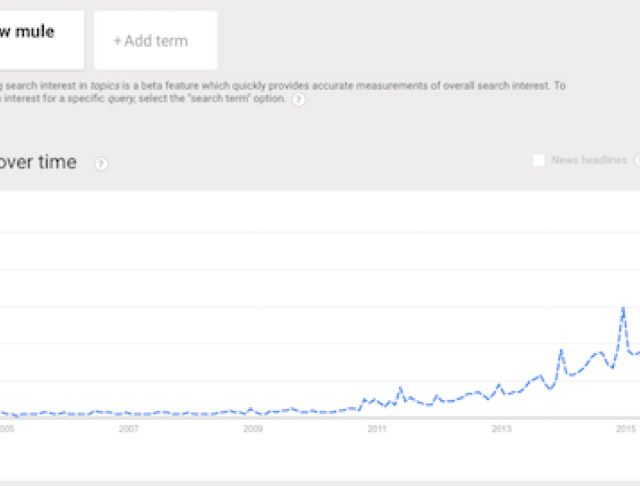Click the 2013 year label on axis
640x486 pixels.
[501, 430]
